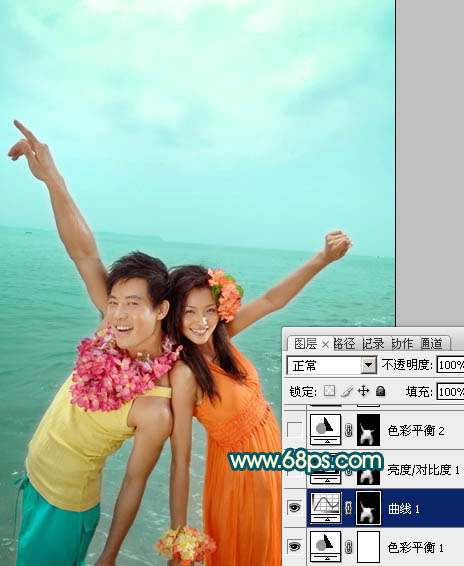Click the 填充 fill value field

[x=450, y=392]
